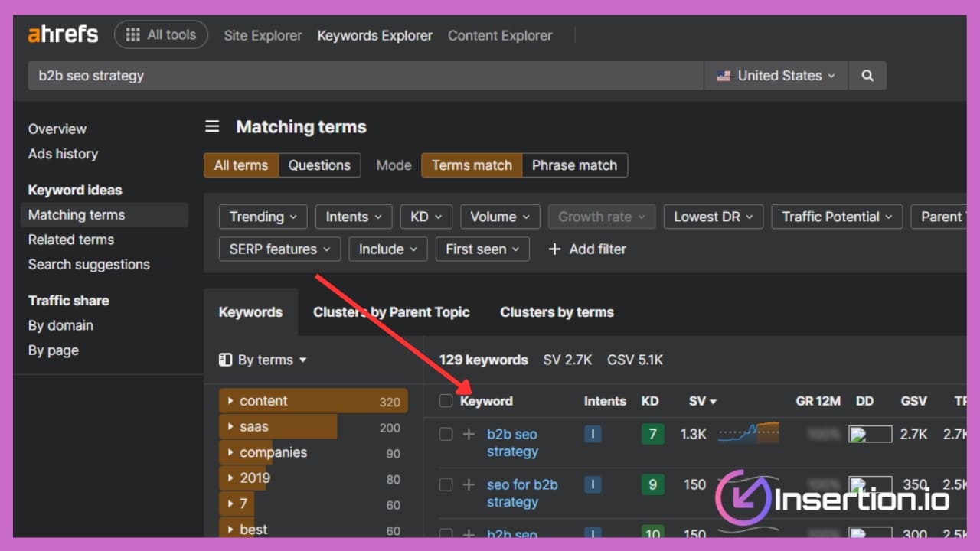
Task: Click the intent I badge for seo for b2b strategy
Action: tap(592, 484)
